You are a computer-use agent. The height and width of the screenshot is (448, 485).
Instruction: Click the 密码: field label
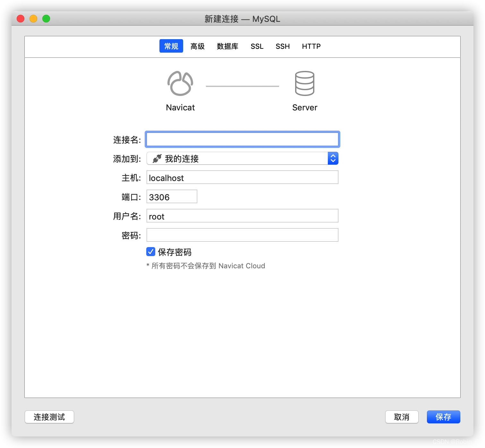coord(131,236)
